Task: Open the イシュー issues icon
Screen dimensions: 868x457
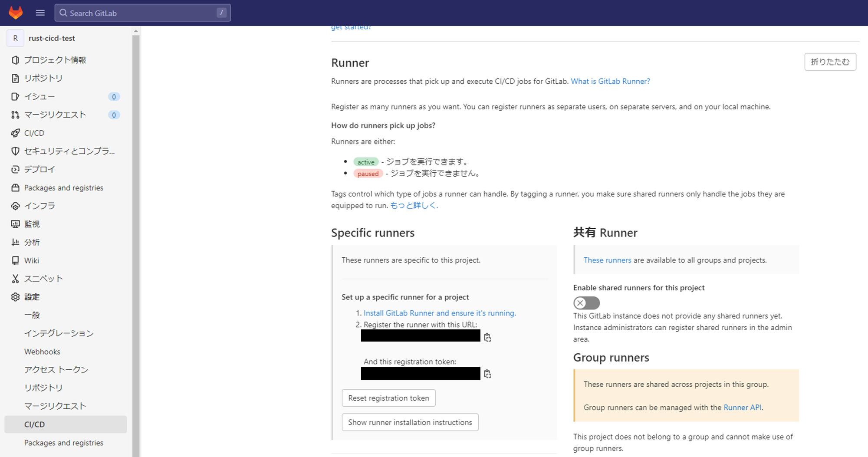Action: tap(16, 96)
